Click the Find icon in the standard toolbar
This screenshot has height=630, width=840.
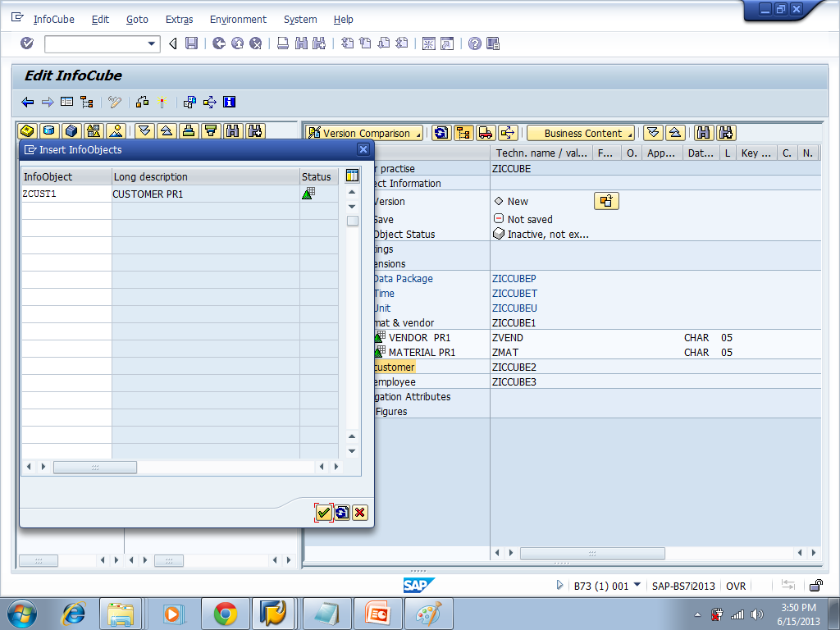[x=302, y=43]
